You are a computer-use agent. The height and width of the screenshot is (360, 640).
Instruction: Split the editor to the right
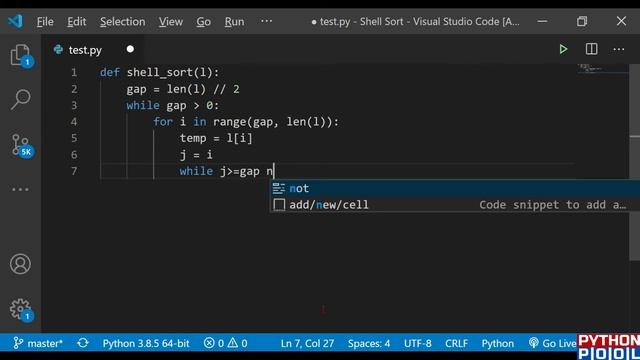pos(591,49)
